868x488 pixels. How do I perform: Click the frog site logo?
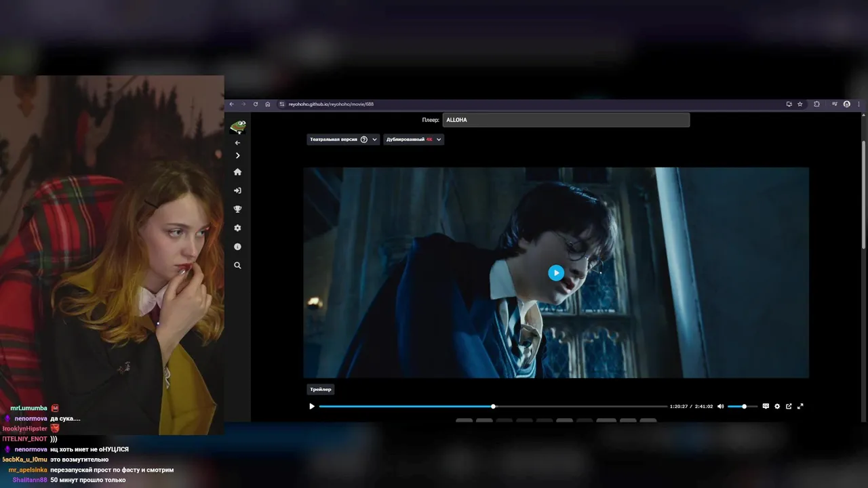point(237,126)
